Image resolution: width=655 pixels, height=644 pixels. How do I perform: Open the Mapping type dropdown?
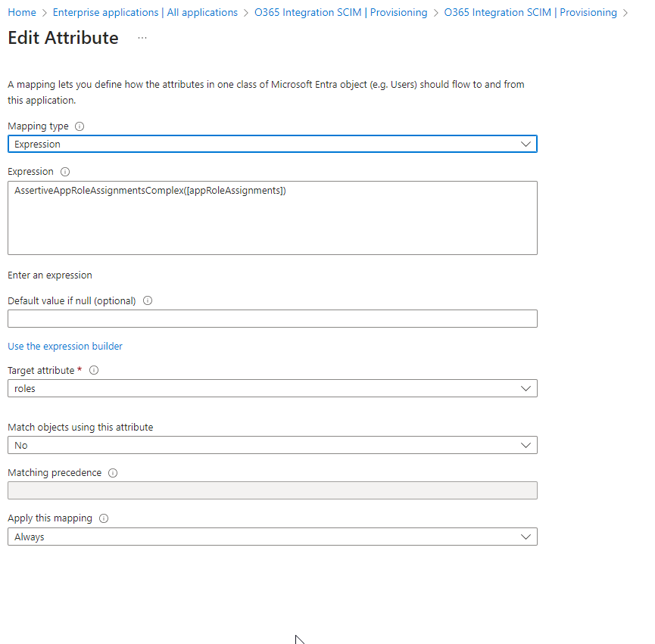pyautogui.click(x=272, y=144)
